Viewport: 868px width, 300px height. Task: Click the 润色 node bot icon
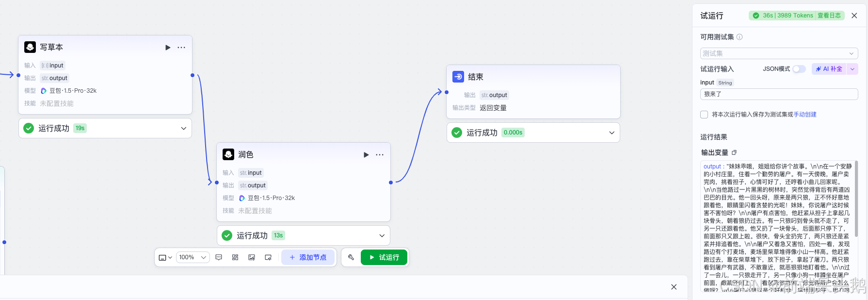tap(228, 154)
